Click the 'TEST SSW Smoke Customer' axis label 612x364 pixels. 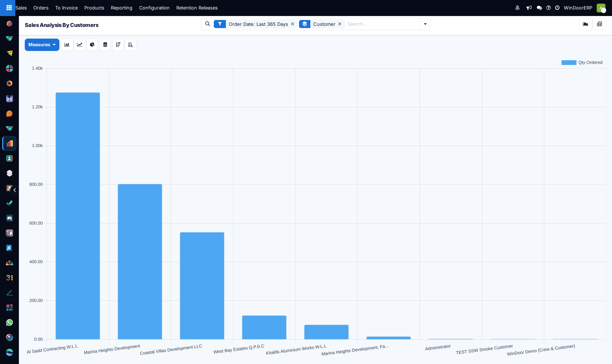coord(484,349)
